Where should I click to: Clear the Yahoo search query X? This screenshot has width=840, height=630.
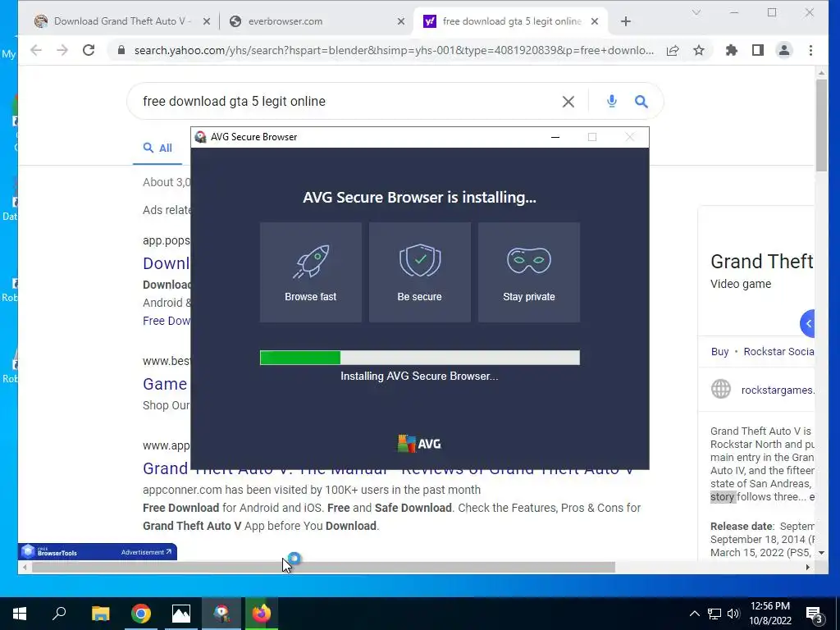point(568,101)
